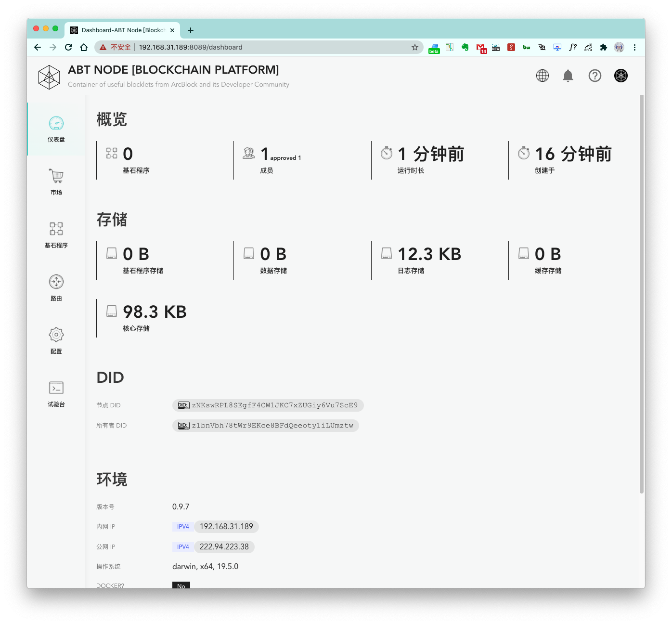Click the ABT Node logo in header
Screen dimensions: 672x624
[49, 77]
